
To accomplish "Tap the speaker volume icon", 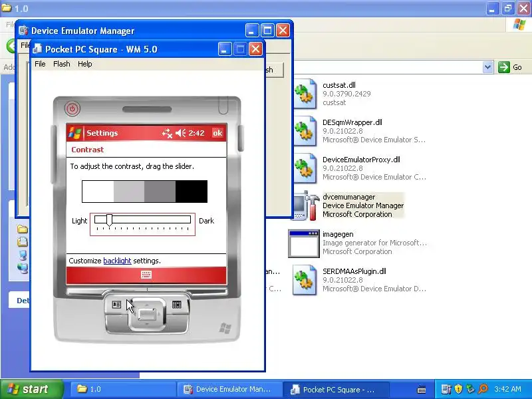I will (x=180, y=133).
